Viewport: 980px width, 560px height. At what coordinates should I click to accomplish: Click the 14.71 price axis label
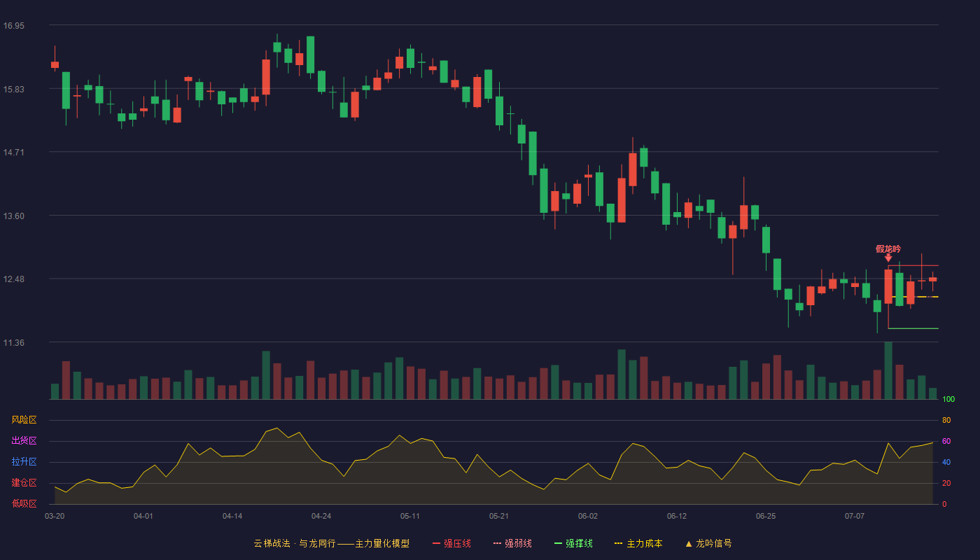point(13,152)
